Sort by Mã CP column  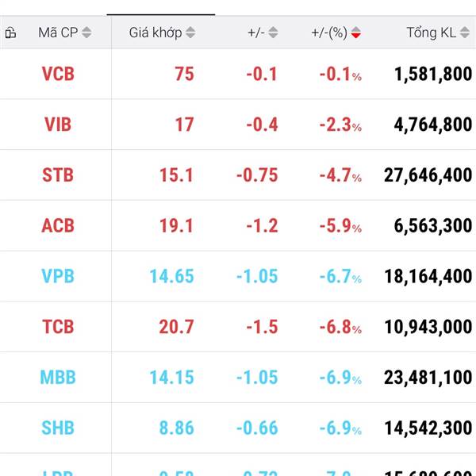point(65,33)
